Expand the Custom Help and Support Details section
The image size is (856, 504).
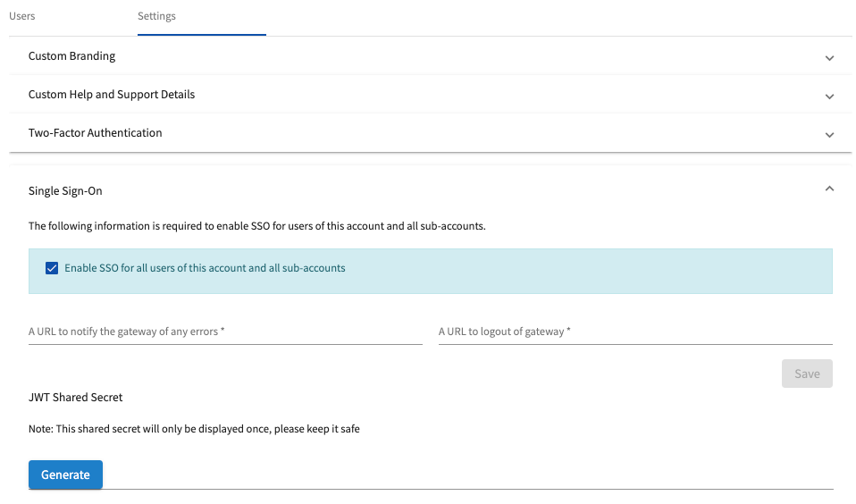[430, 95]
